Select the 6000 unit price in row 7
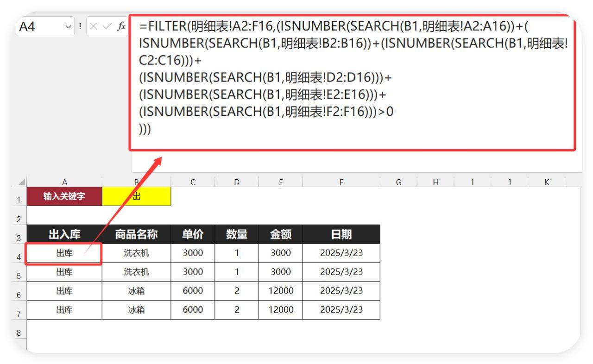 tap(193, 310)
